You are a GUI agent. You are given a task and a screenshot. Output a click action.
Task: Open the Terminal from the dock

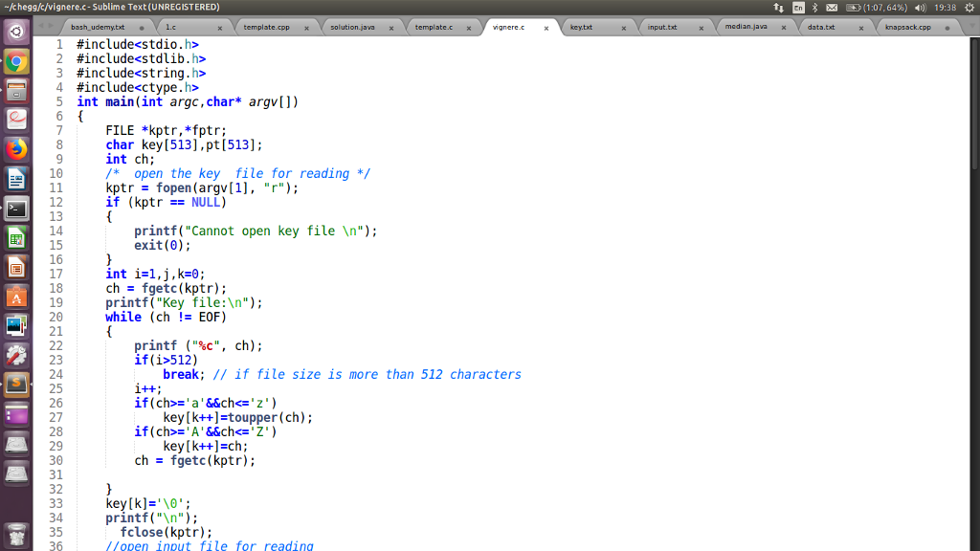pos(16,208)
